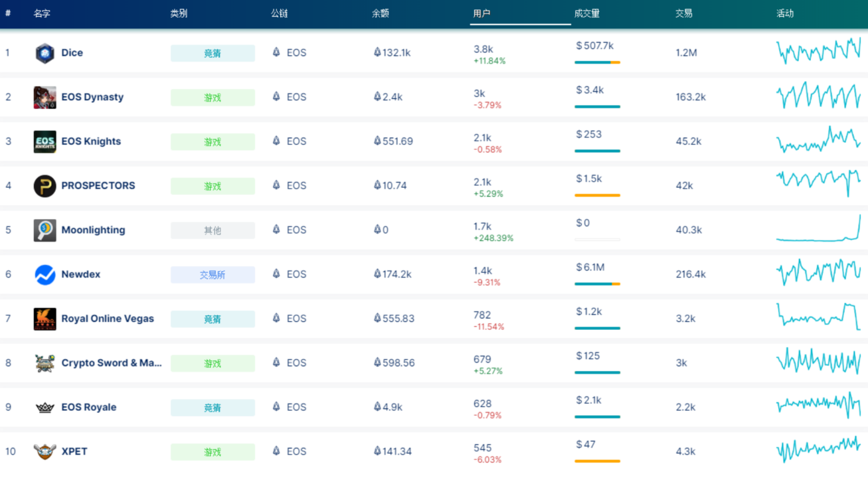Click the +248.39% user change value
The width and height of the screenshot is (868, 478).
(493, 238)
